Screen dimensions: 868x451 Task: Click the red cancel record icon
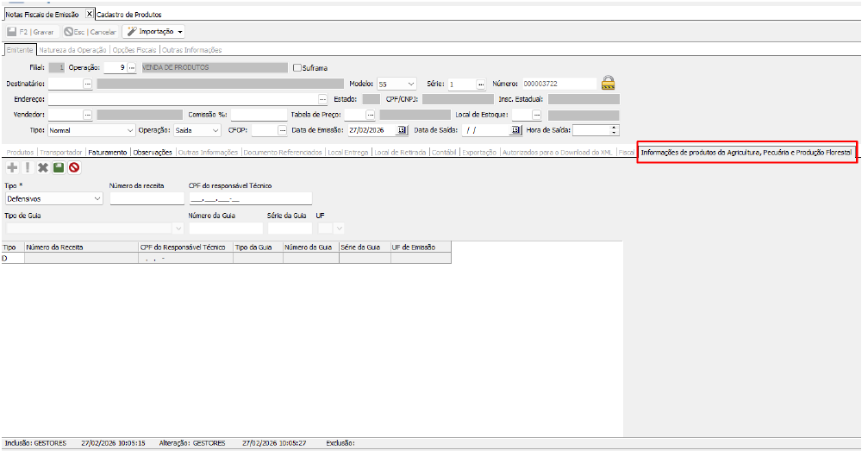pyautogui.click(x=74, y=167)
